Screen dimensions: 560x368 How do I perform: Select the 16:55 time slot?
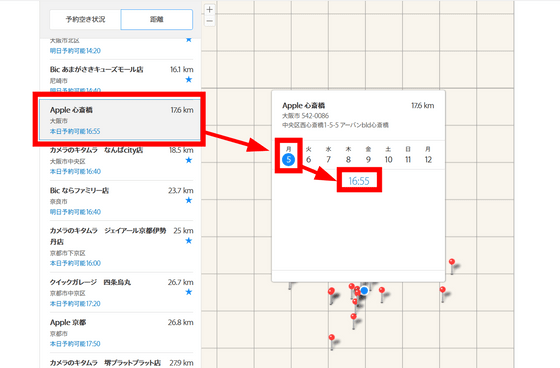click(359, 181)
